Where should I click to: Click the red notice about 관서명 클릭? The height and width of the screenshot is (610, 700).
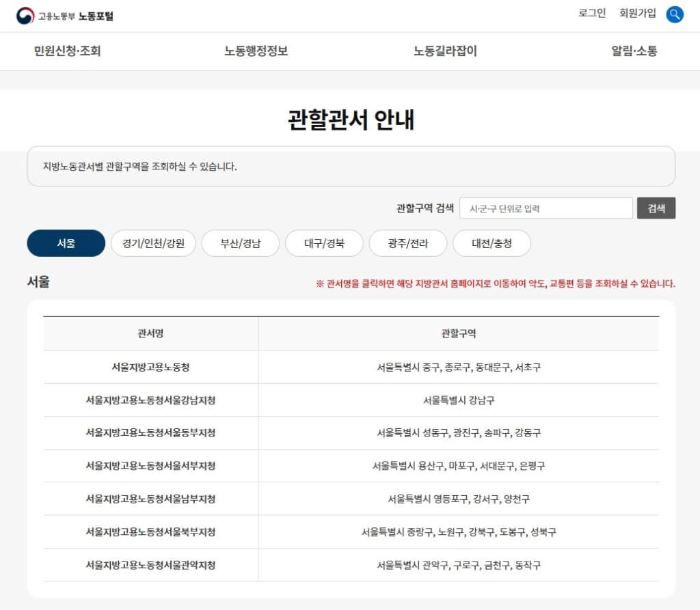pos(496,283)
